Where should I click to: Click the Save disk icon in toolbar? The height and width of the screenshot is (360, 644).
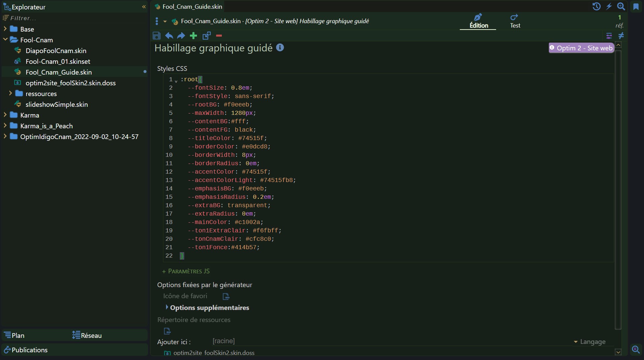pyautogui.click(x=156, y=36)
